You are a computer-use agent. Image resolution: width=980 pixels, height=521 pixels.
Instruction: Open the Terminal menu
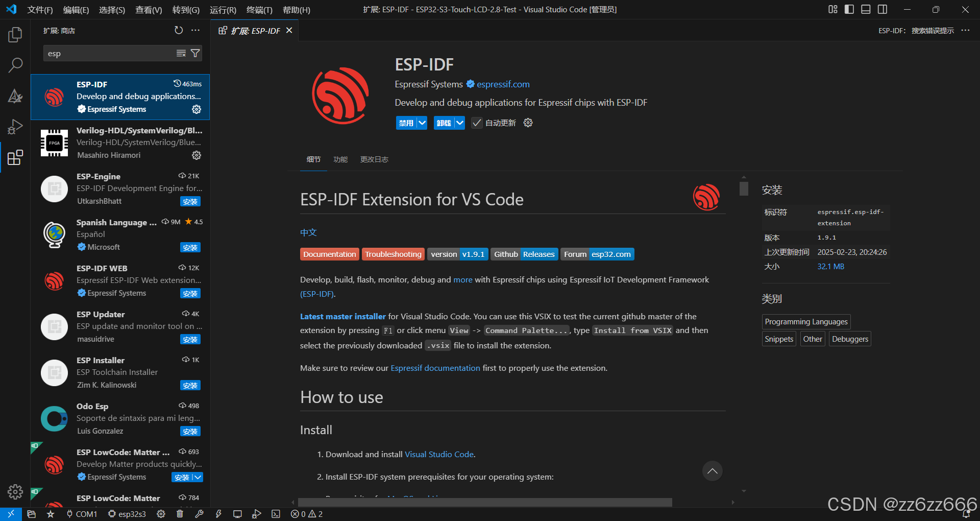point(259,10)
